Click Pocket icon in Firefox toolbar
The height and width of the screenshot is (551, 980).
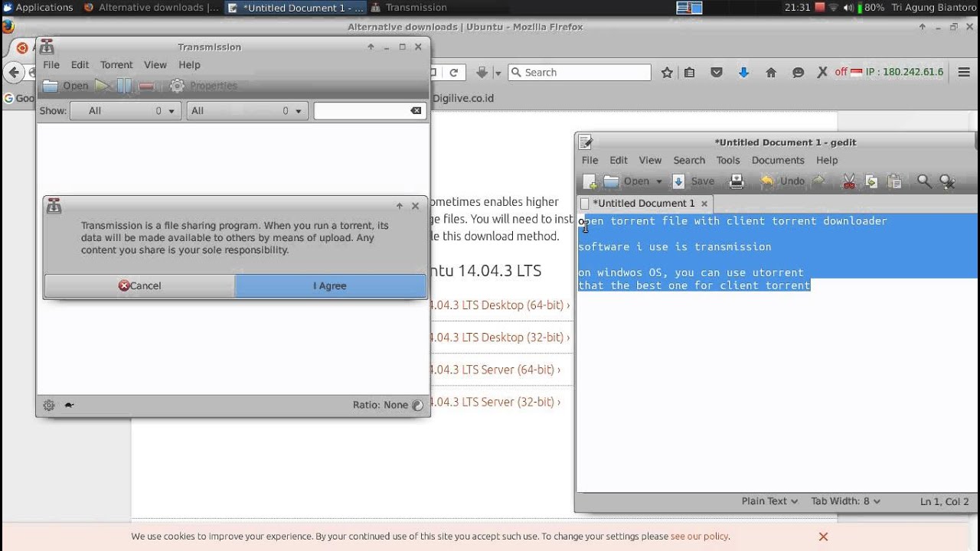point(717,73)
